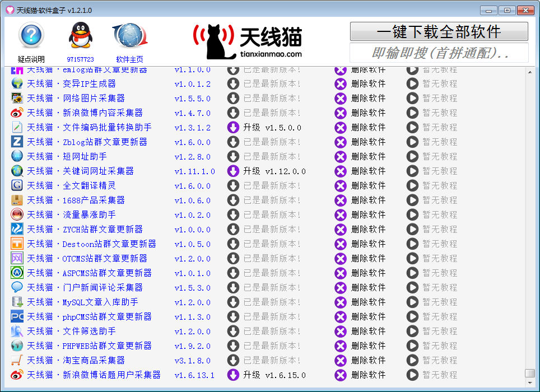Click download icon for 门户新闻评论采集器
Screen dimensions: 540x392
point(233,287)
